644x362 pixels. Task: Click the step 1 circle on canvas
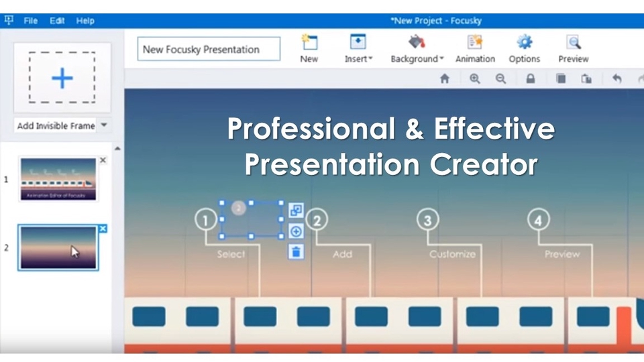point(206,220)
